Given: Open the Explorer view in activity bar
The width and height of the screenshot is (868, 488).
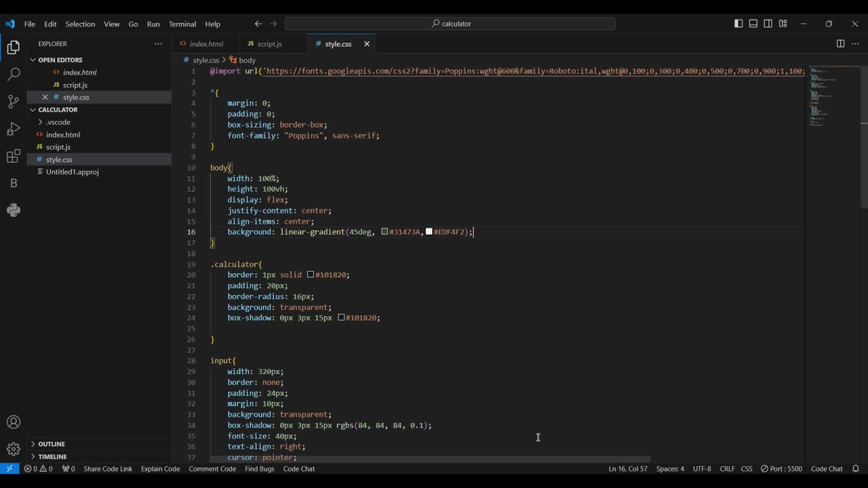Looking at the screenshot, I should point(14,47).
